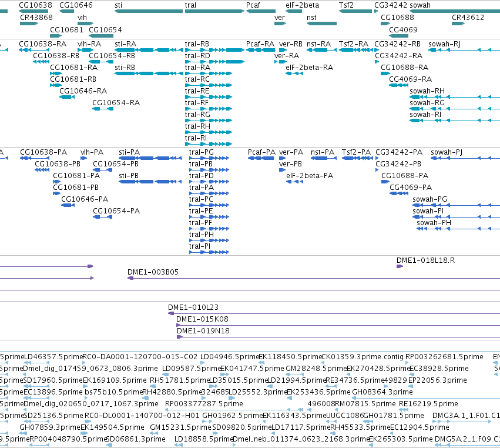Select CG4069 gene feature
This screenshot has width=500, height=448.
[398, 36]
